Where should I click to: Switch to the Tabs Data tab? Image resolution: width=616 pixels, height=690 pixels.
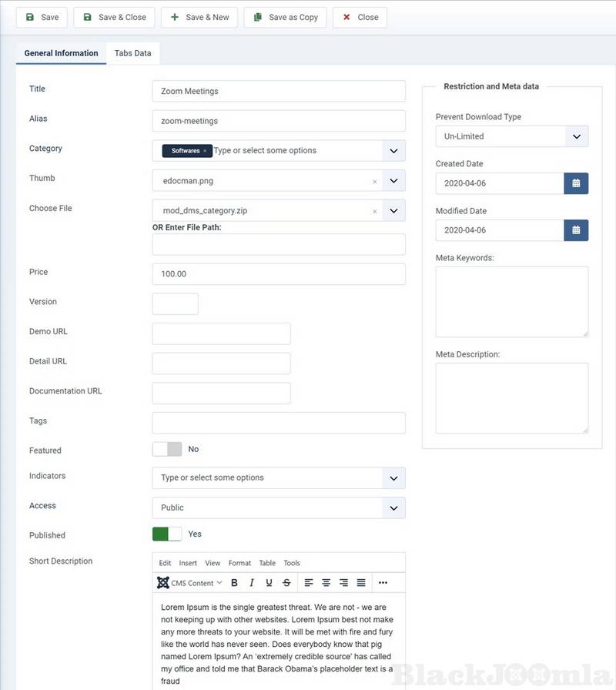132,53
